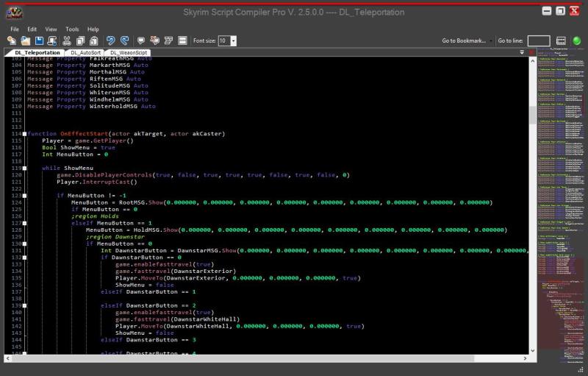Screen dimensions: 588x376
Task: Cut selection with scissors icon
Action: tap(67, 40)
